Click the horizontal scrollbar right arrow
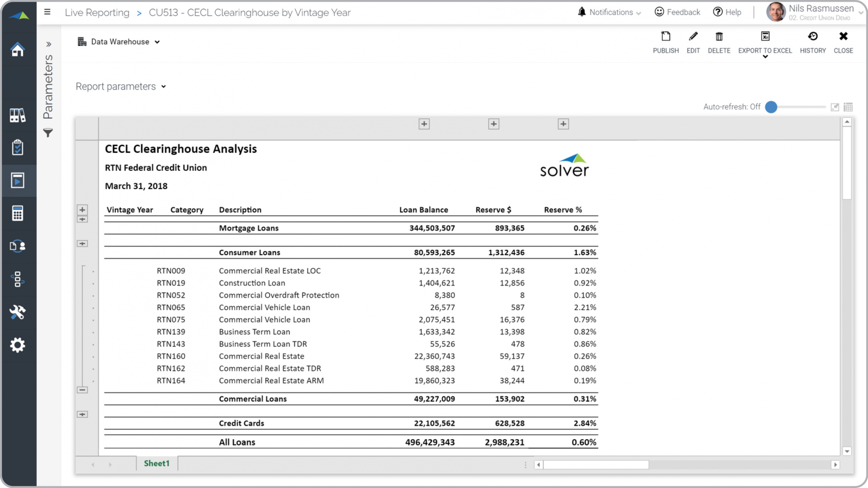This screenshot has width=868, height=488. [x=835, y=465]
